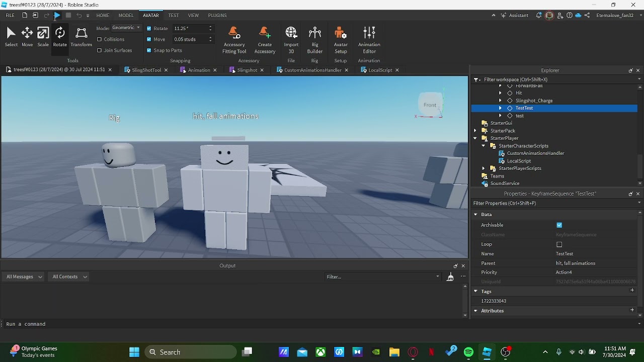
Task: Open the Accessory Fitting Tool
Action: (234, 38)
